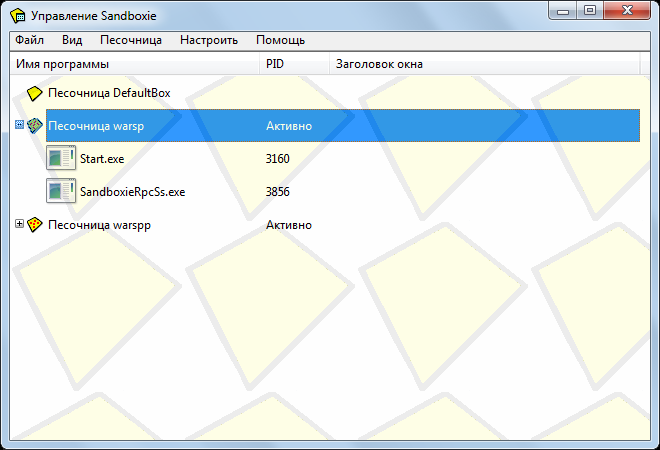The width and height of the screenshot is (660, 450).
Task: Click the Start.exe program icon
Action: point(61,158)
